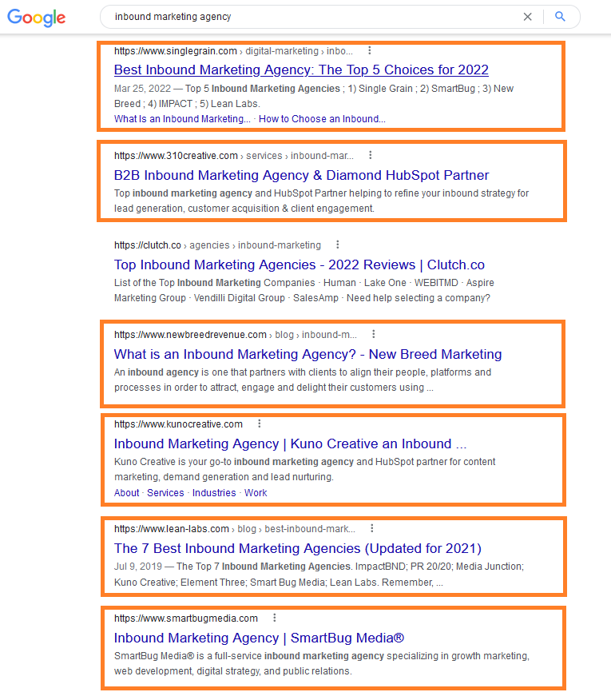This screenshot has width=611, height=700.
Task: Click the Jul 9, 2019 date snippet
Action: 138,566
